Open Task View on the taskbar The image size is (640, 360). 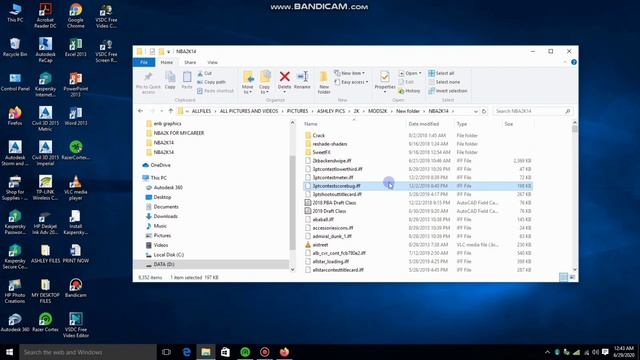click(x=166, y=352)
